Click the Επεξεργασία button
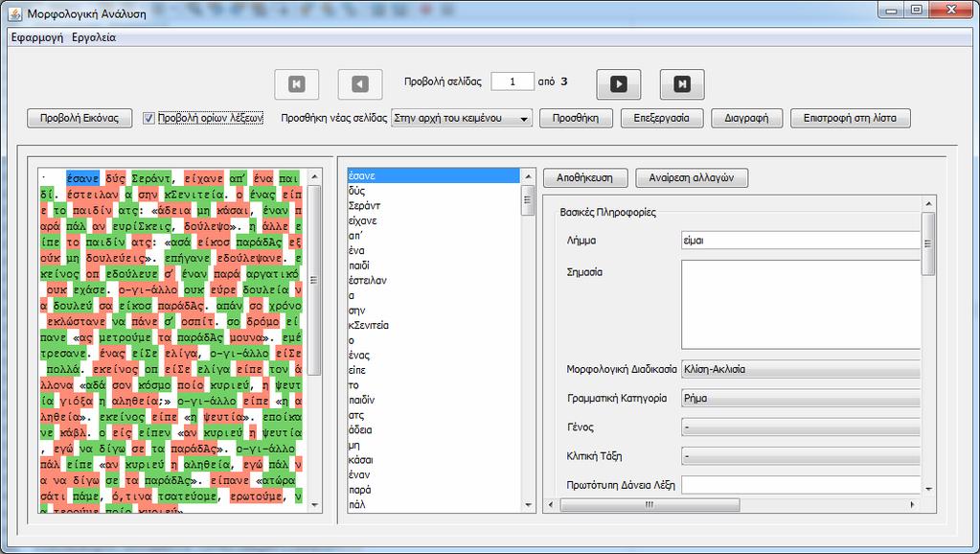This screenshot has width=980, height=554. pos(662,118)
